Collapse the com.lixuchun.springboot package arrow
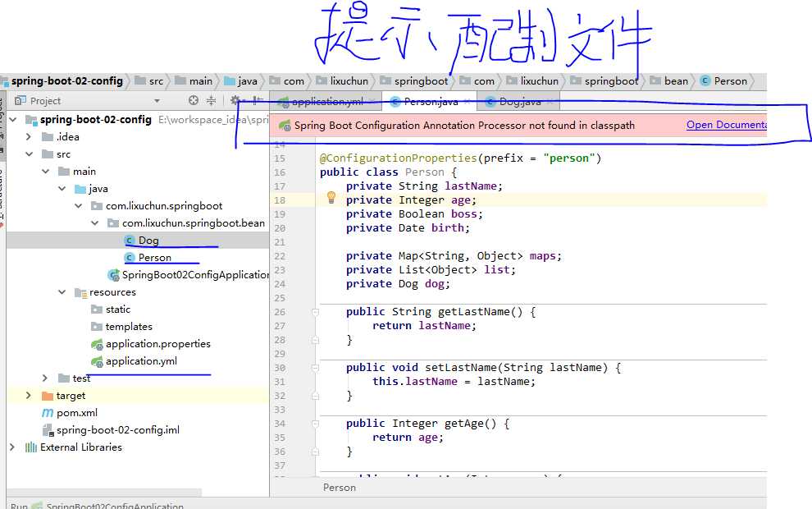The height and width of the screenshot is (509, 812). tap(79, 206)
